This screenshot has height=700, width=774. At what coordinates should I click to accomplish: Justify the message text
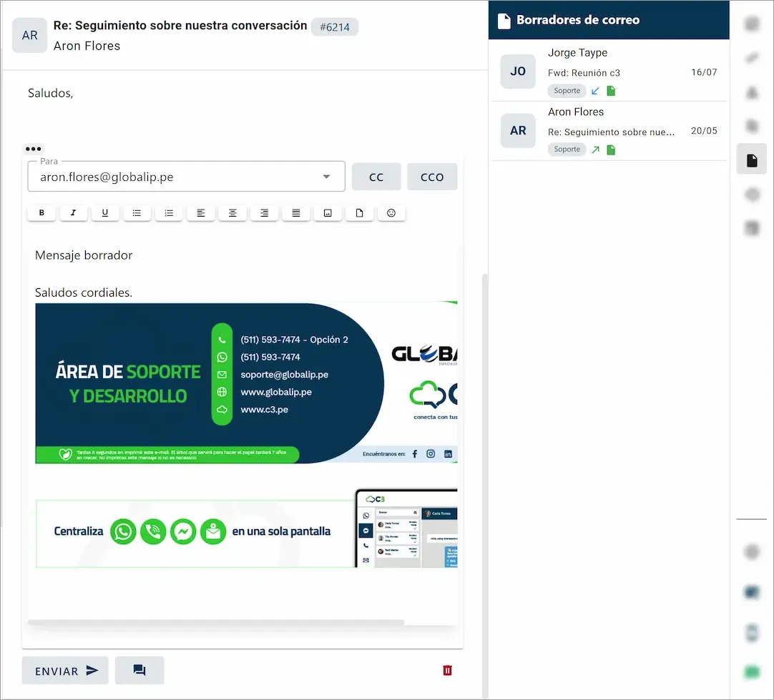point(295,213)
